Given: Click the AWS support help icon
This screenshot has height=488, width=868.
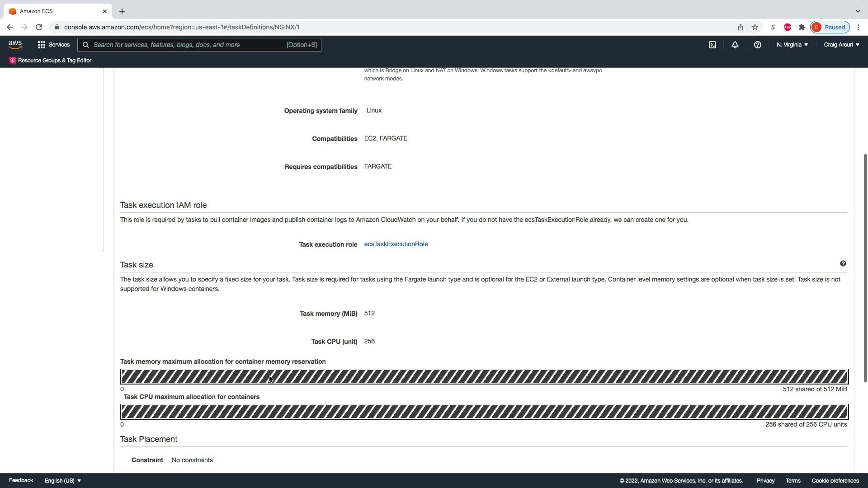Looking at the screenshot, I should point(758,45).
